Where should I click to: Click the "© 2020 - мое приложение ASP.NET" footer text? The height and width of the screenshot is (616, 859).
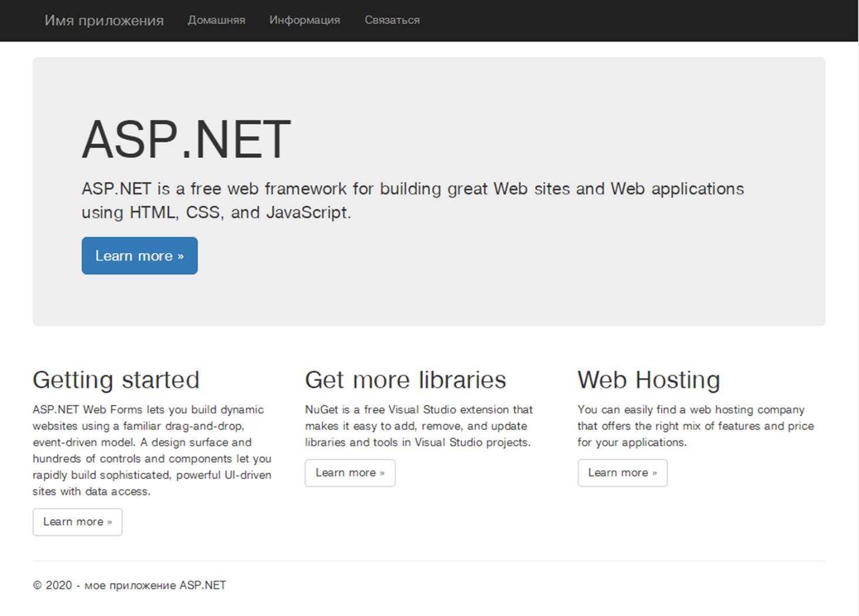[130, 585]
